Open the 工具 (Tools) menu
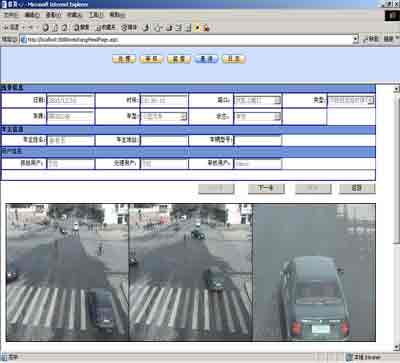 click(95, 15)
